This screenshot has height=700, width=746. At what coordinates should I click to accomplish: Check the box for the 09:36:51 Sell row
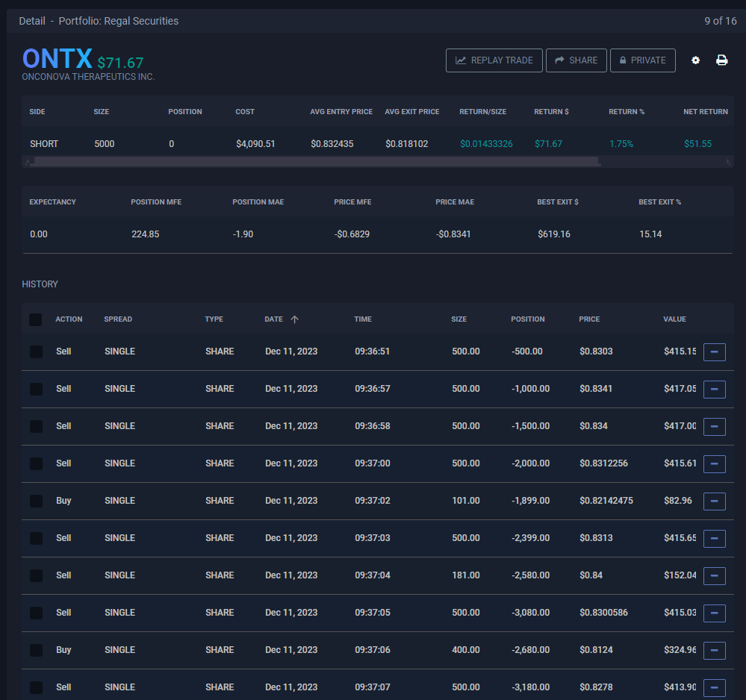tap(36, 351)
